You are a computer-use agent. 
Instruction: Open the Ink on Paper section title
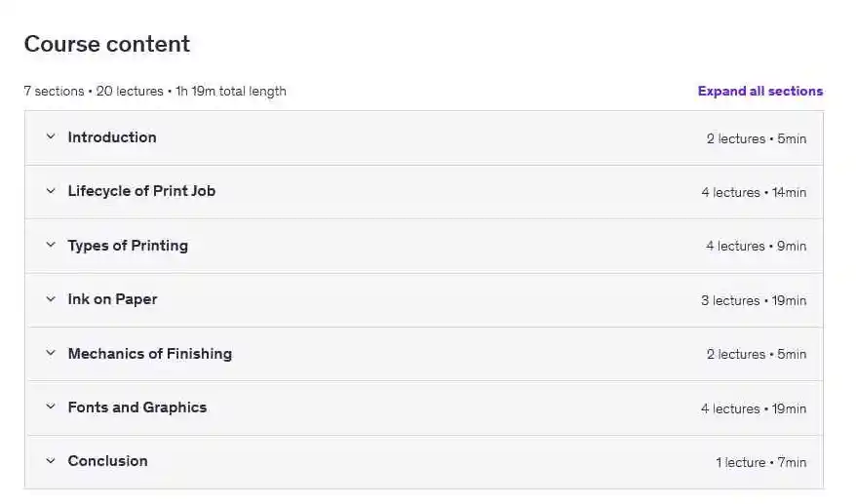112,299
